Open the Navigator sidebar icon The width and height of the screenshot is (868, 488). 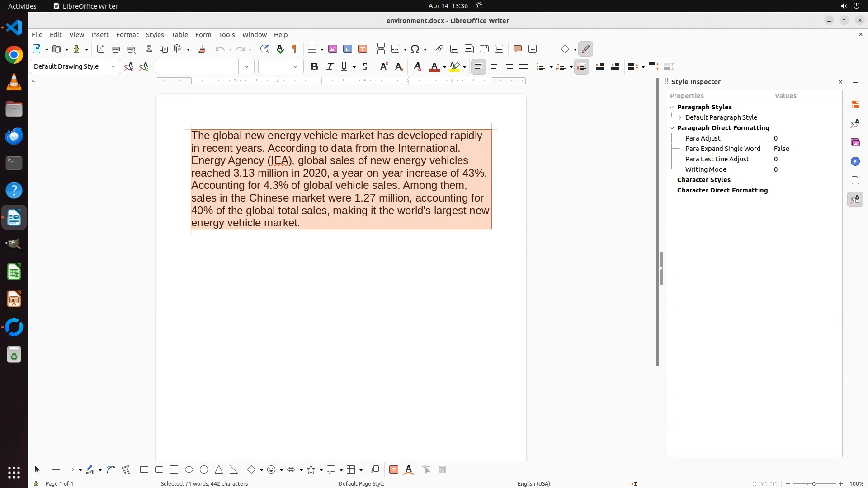point(855,162)
